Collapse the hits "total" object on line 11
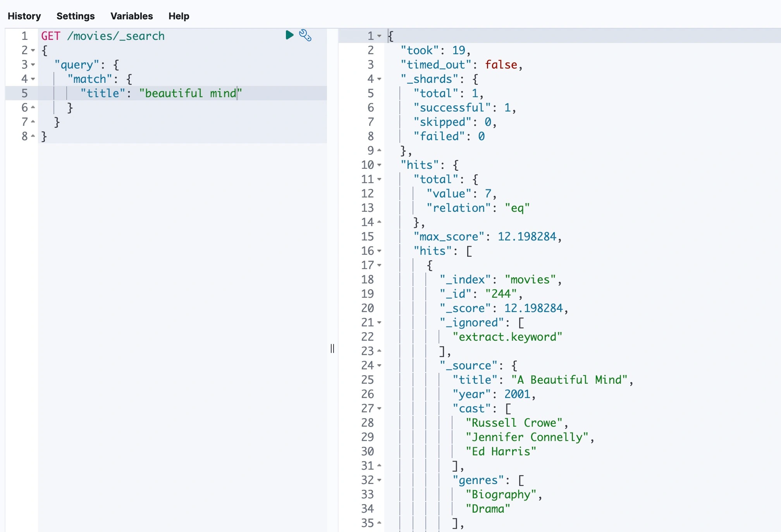The height and width of the screenshot is (532, 781). tap(379, 179)
